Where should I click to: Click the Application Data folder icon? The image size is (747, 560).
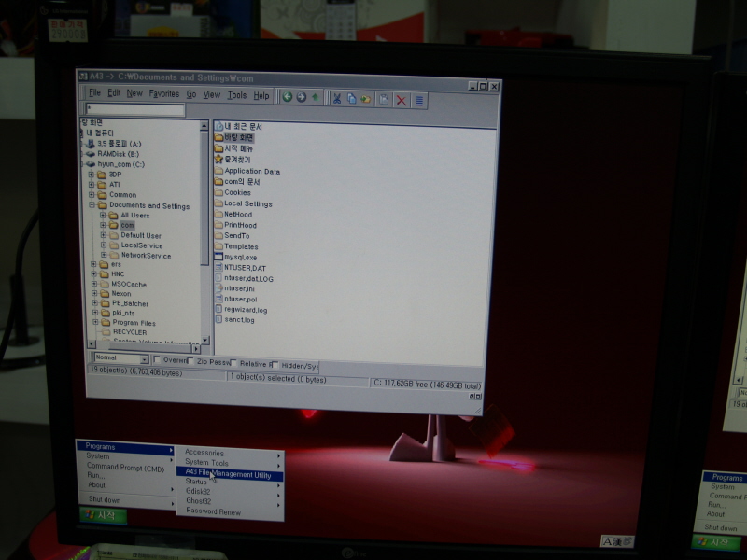218,171
